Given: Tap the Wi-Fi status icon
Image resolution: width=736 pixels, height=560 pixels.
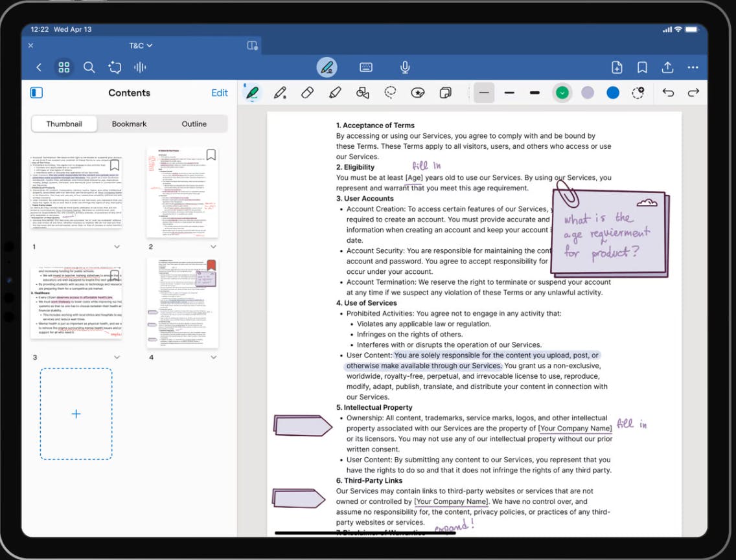Looking at the screenshot, I should 678,29.
